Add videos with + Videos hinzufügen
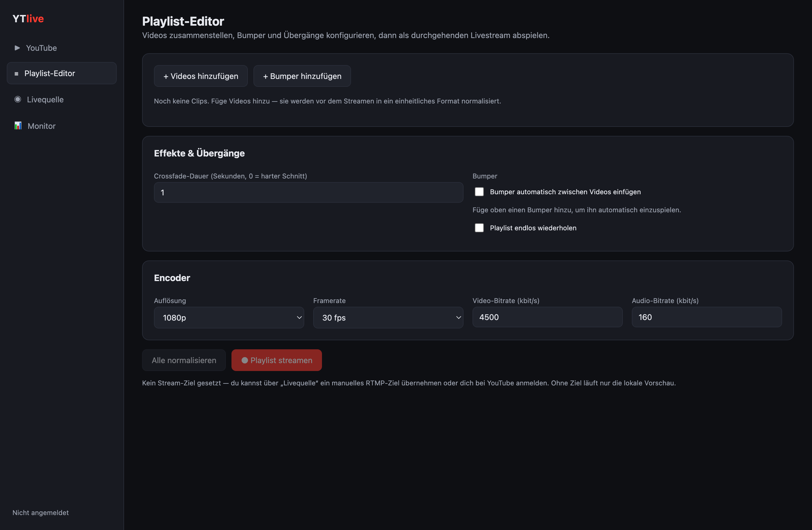Image resolution: width=812 pixels, height=530 pixels. 201,76
